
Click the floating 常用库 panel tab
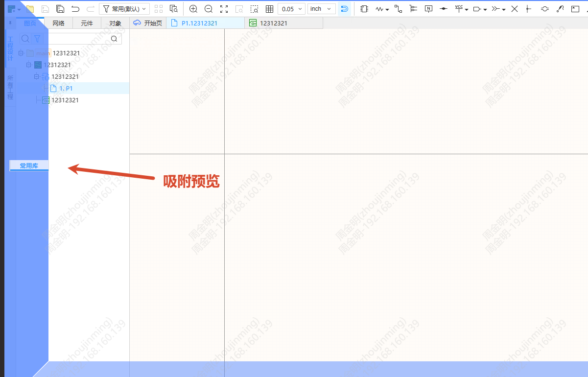click(29, 166)
